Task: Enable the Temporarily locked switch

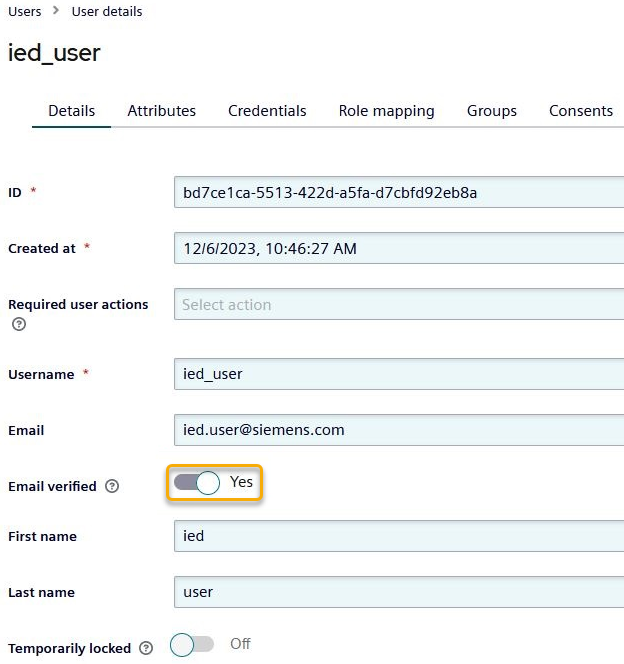Action: pyautogui.click(x=192, y=645)
